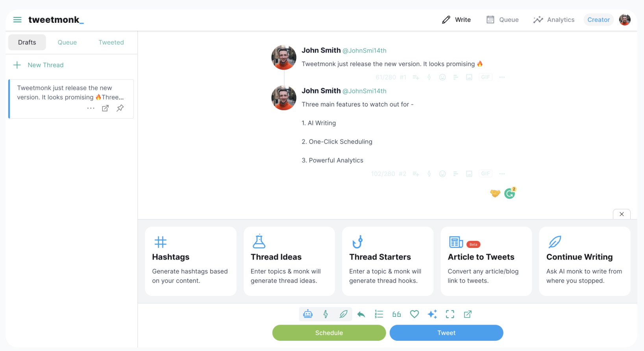
Task: Open the Continue Writing card
Action: pos(585,261)
